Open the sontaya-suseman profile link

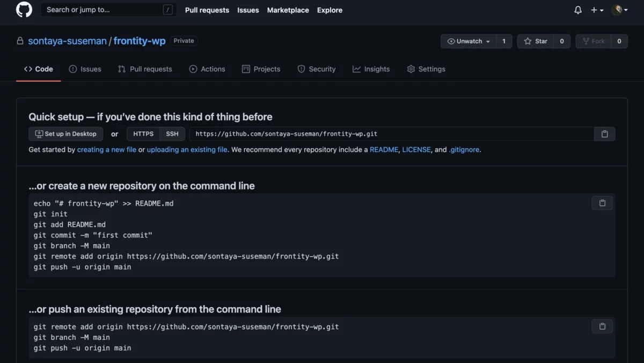point(67,41)
